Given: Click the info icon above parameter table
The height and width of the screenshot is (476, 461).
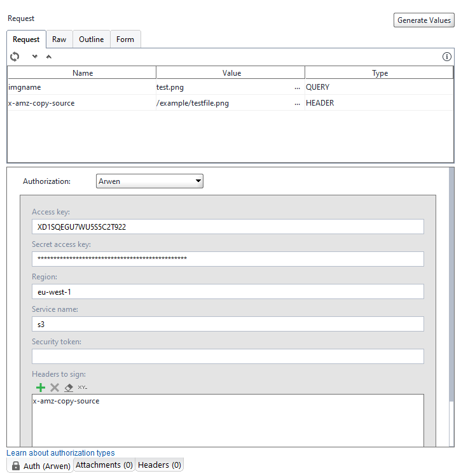Looking at the screenshot, I should tap(447, 57).
